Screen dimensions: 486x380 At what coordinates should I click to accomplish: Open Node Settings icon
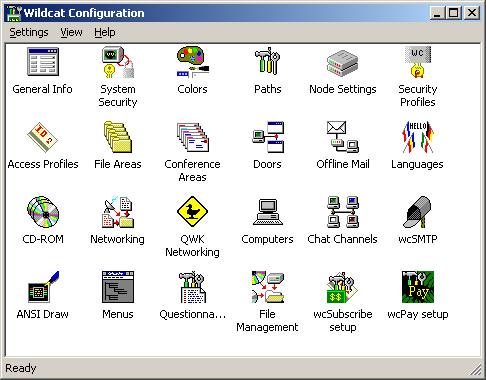(x=343, y=63)
